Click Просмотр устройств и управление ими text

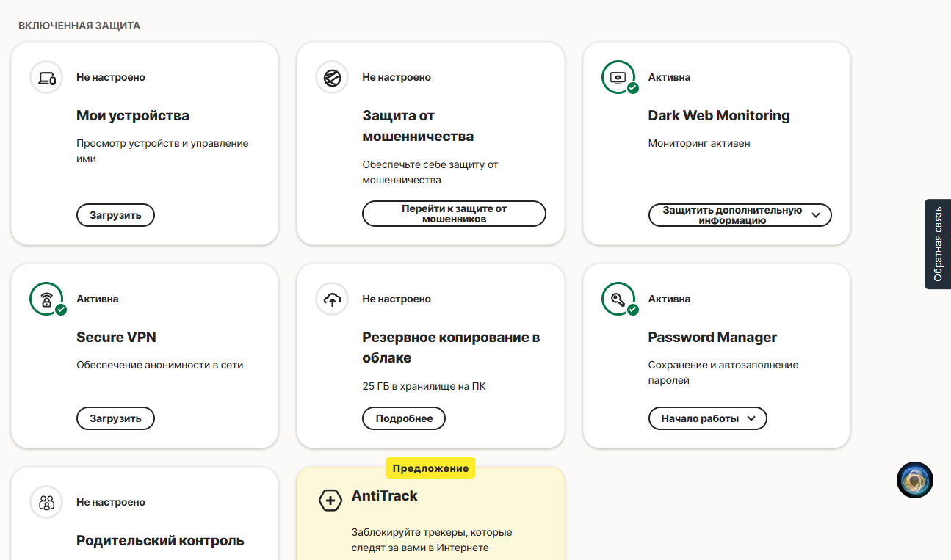(162, 151)
